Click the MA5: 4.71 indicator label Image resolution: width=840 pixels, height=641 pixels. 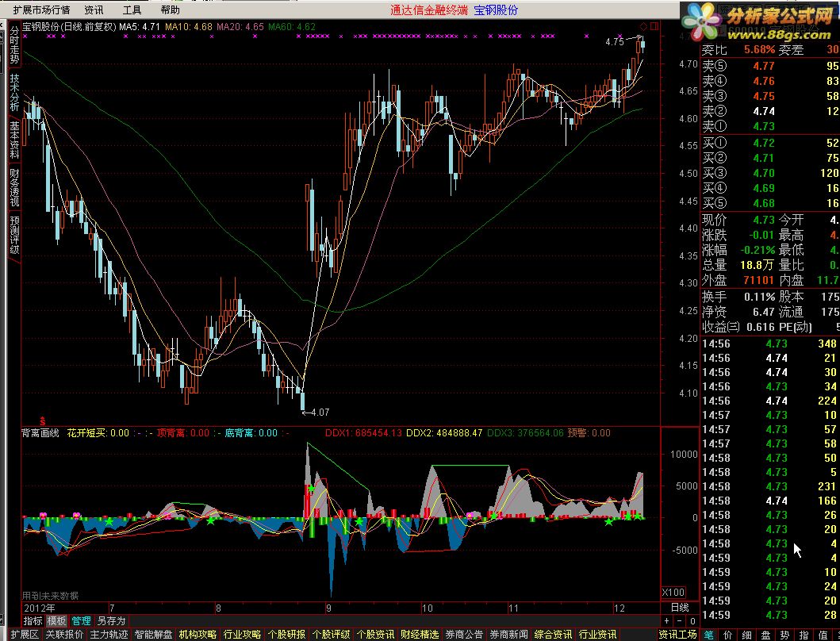[140, 26]
